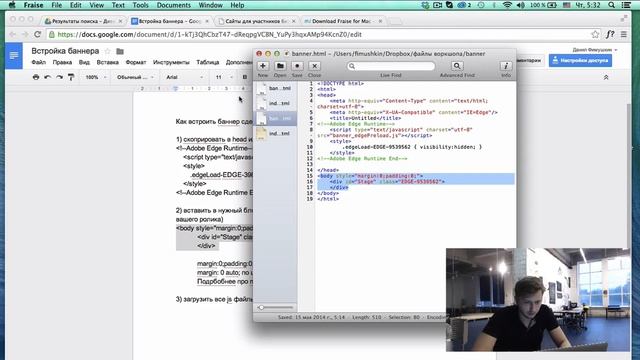Open Advanced Find in Fraise
The image size is (640, 360).
tap(457, 66)
